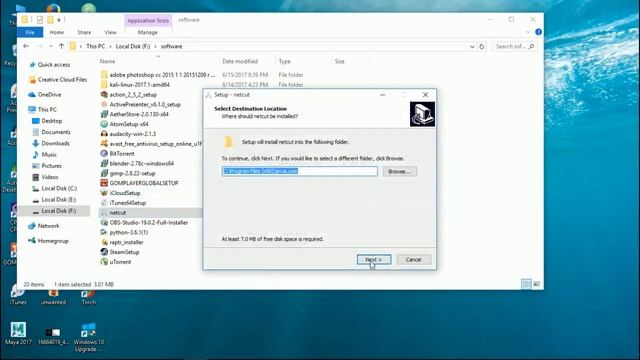Go back in Explorer navigation
This screenshot has width=640, height=360.
coord(26,47)
